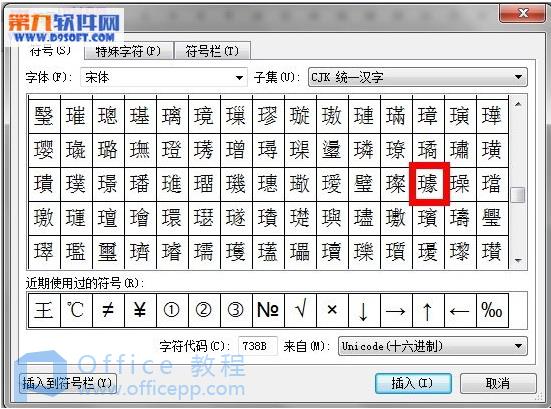Select the № numero sign symbol

[x=268, y=311]
